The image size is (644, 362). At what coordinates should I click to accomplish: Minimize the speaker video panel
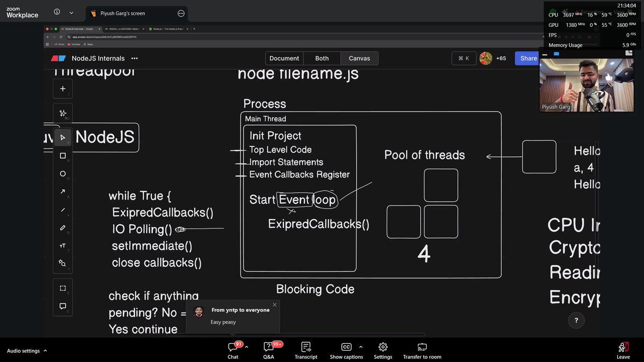(545, 54)
